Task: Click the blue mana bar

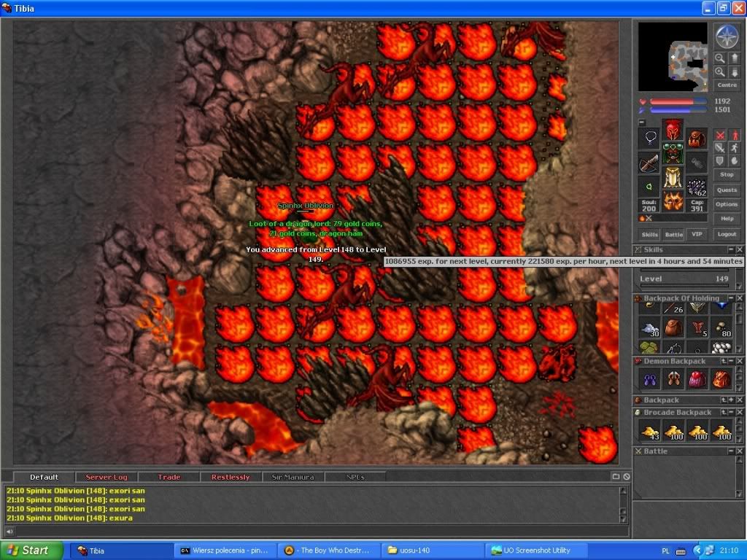Action: [x=678, y=110]
